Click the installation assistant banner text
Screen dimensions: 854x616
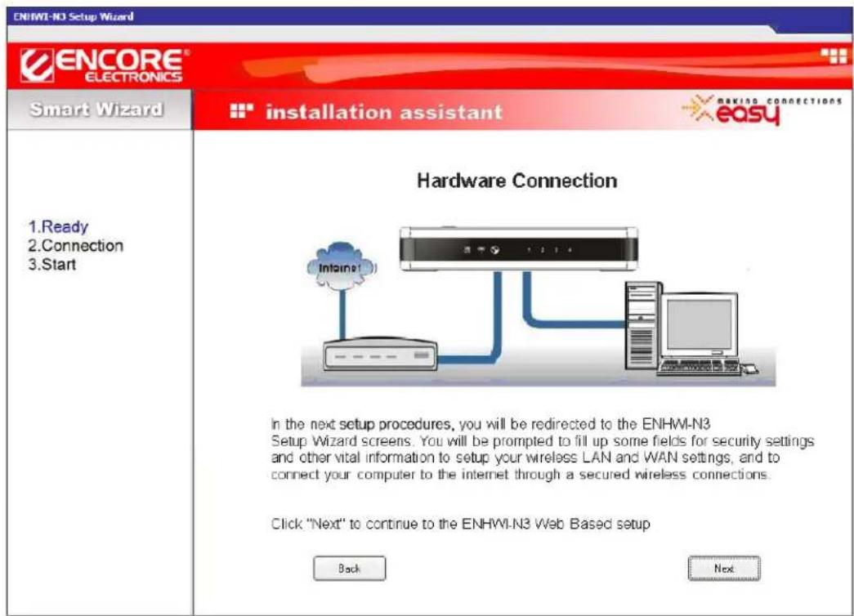(x=384, y=112)
